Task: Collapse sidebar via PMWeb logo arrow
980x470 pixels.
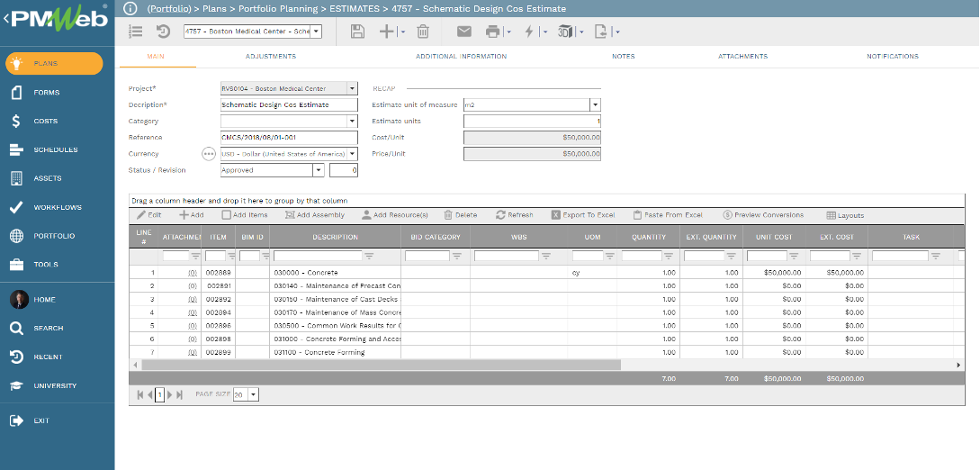Action: 6,19
